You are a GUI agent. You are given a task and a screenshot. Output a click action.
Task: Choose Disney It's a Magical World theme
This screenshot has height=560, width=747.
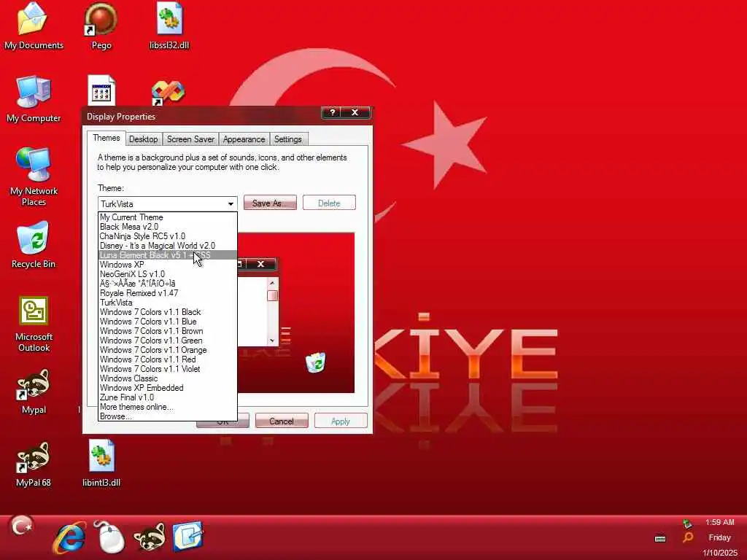pos(167,246)
